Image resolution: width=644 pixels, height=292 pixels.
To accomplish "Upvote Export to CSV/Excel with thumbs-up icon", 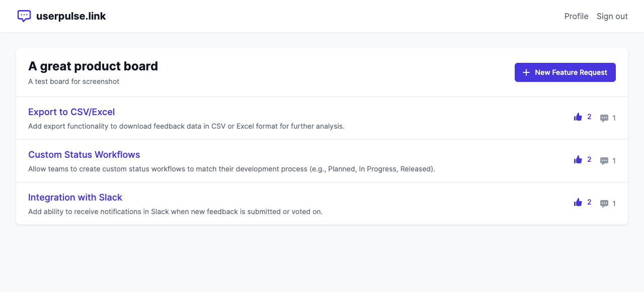I will 578,117.
